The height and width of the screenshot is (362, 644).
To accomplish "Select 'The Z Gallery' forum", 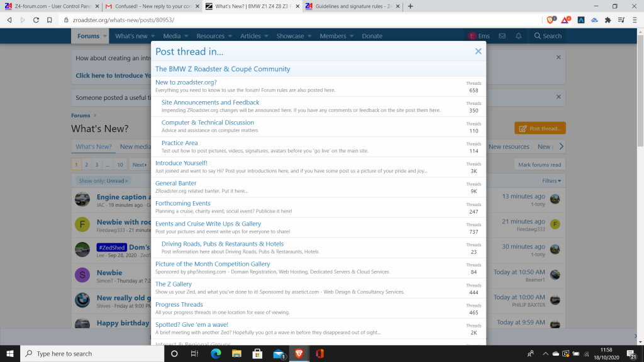I will 174,284.
